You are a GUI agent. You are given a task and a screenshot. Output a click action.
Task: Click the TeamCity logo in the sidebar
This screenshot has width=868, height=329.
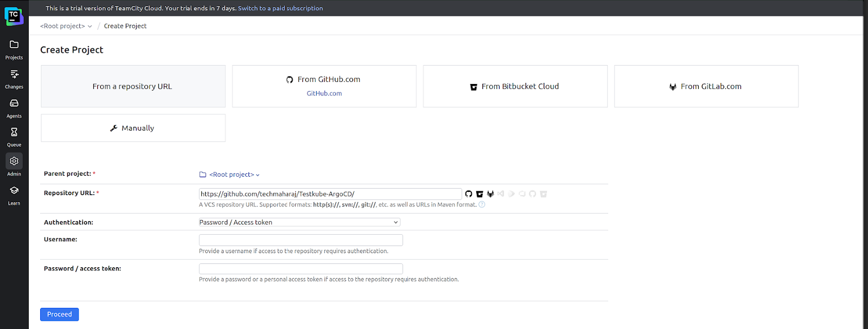(14, 16)
